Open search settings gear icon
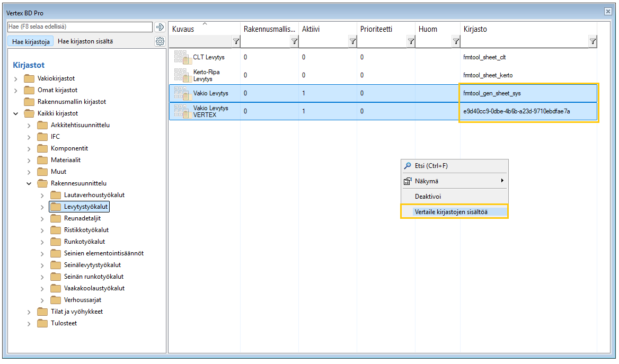Image resolution: width=619 pixels, height=364 pixels. tap(160, 41)
